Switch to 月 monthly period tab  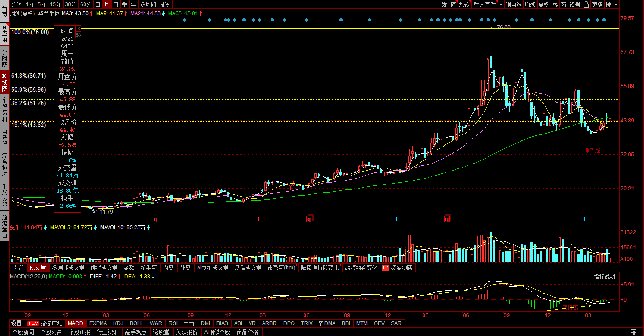tap(115, 4)
